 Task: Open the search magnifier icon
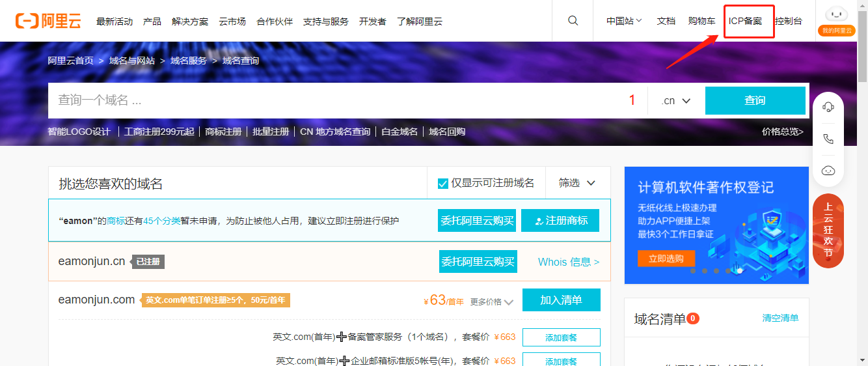coord(573,21)
